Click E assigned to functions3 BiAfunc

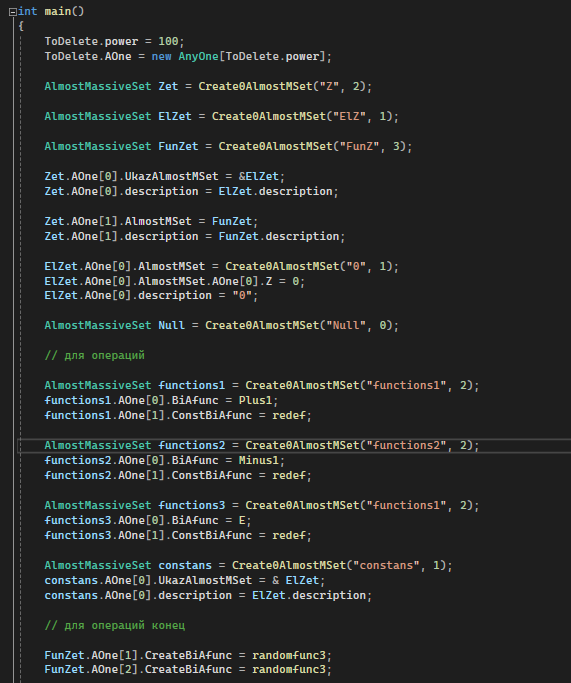[242, 521]
